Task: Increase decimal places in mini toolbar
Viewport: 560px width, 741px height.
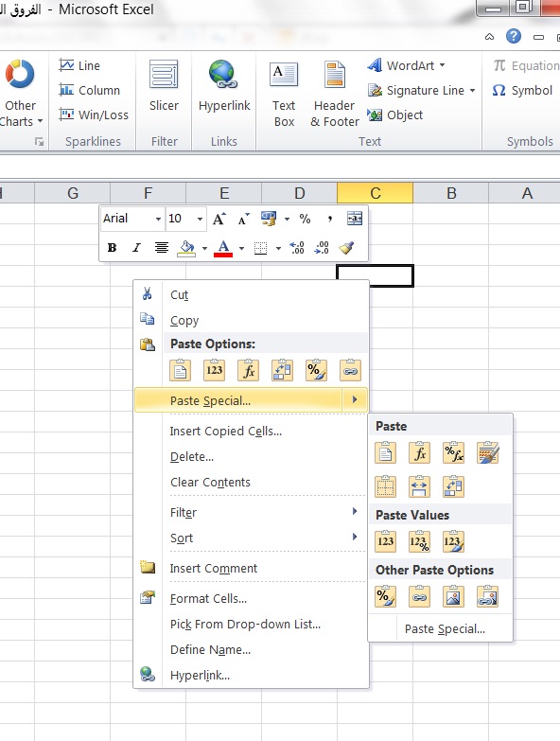Action: tap(297, 247)
